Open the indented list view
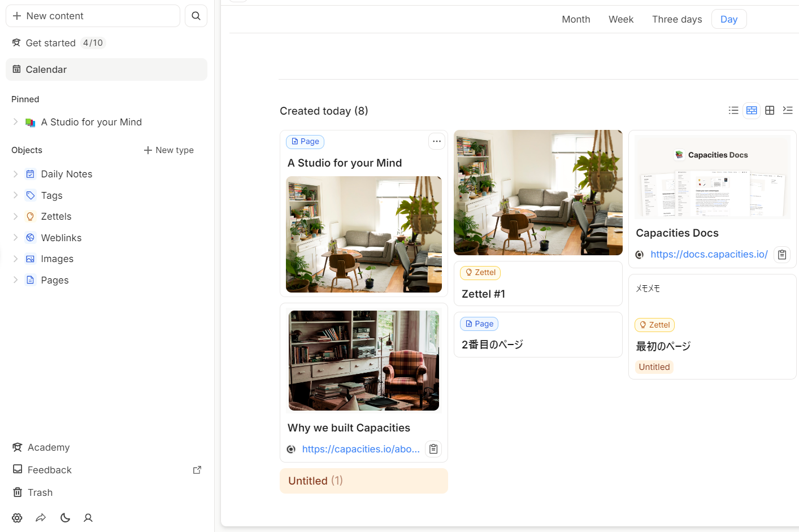 click(788, 110)
